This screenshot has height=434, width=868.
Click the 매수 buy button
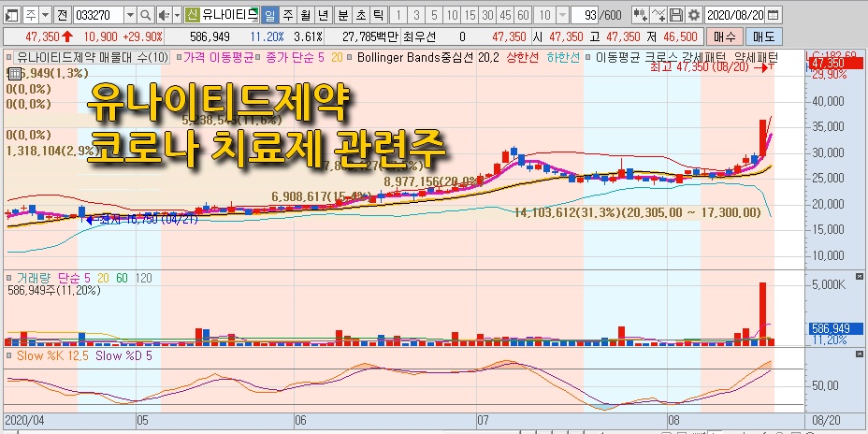[x=725, y=37]
